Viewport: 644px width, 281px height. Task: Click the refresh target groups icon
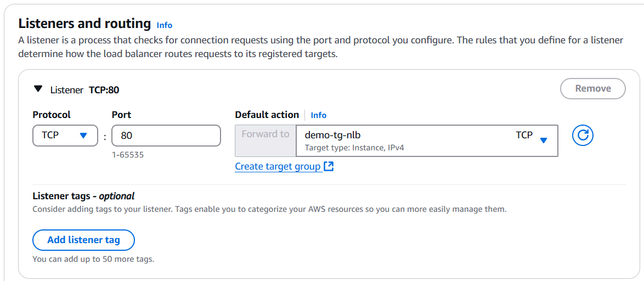click(583, 136)
